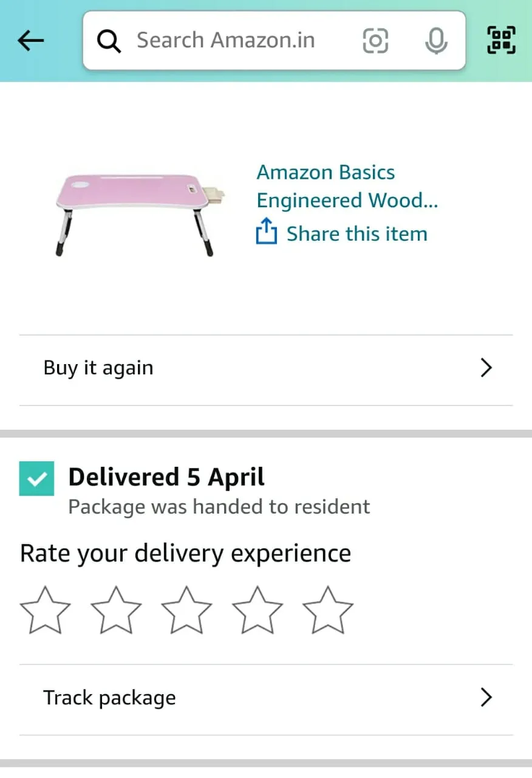Click the share icon beside product
The image size is (532, 778).
tap(267, 233)
